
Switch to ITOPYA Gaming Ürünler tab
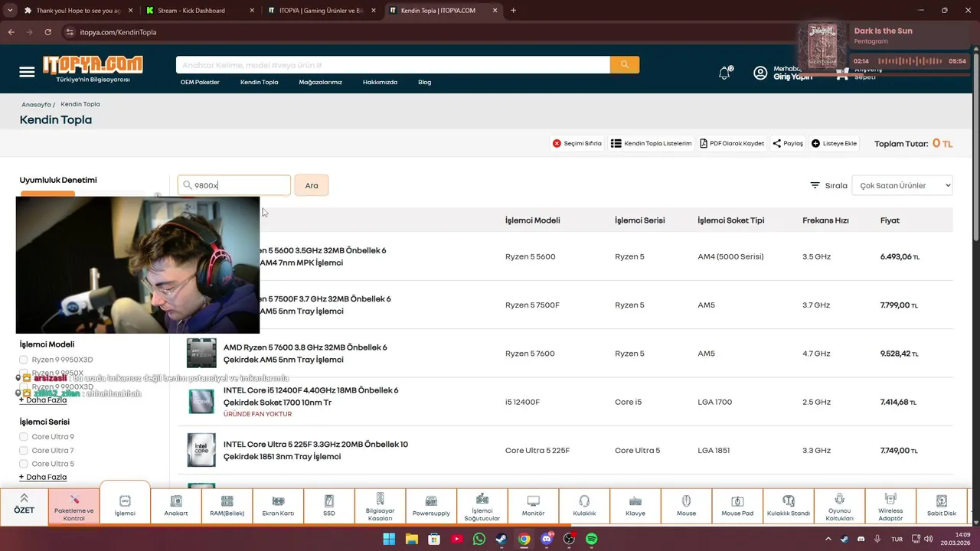pos(320,11)
